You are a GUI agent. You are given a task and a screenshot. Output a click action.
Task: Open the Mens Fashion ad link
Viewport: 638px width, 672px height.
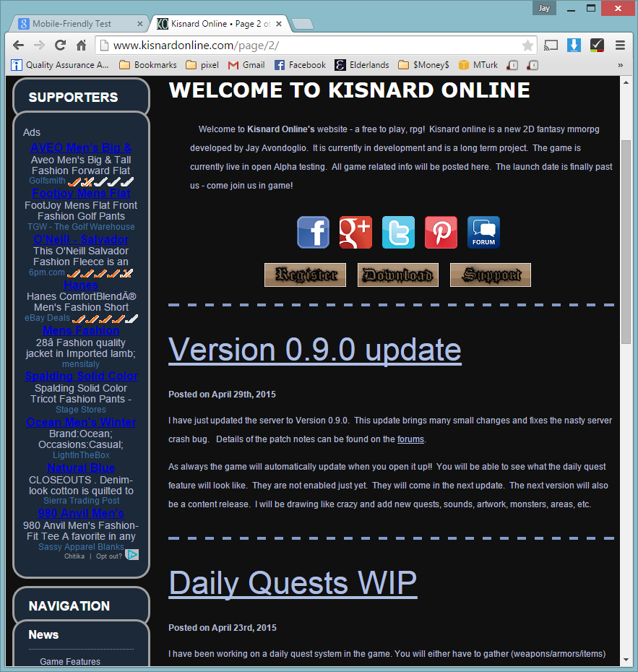pyautogui.click(x=80, y=330)
